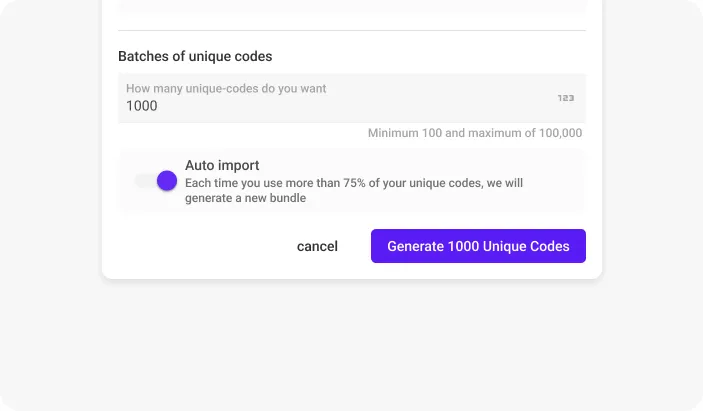
Task: Toggle the Auto import switch
Action: (x=157, y=181)
